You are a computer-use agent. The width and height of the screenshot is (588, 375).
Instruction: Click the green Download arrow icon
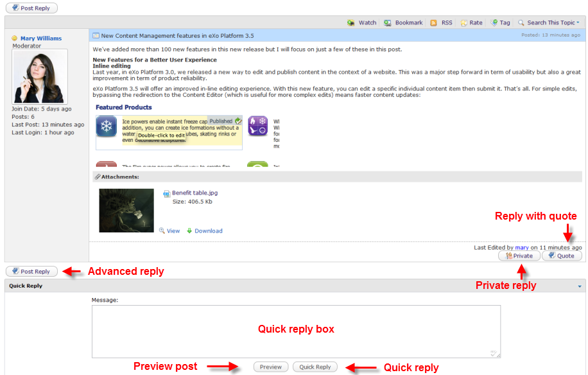189,231
